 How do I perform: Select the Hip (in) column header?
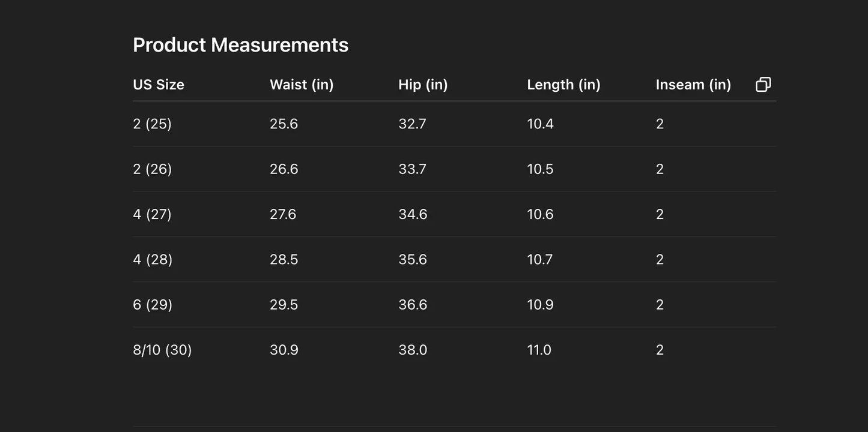coord(423,85)
